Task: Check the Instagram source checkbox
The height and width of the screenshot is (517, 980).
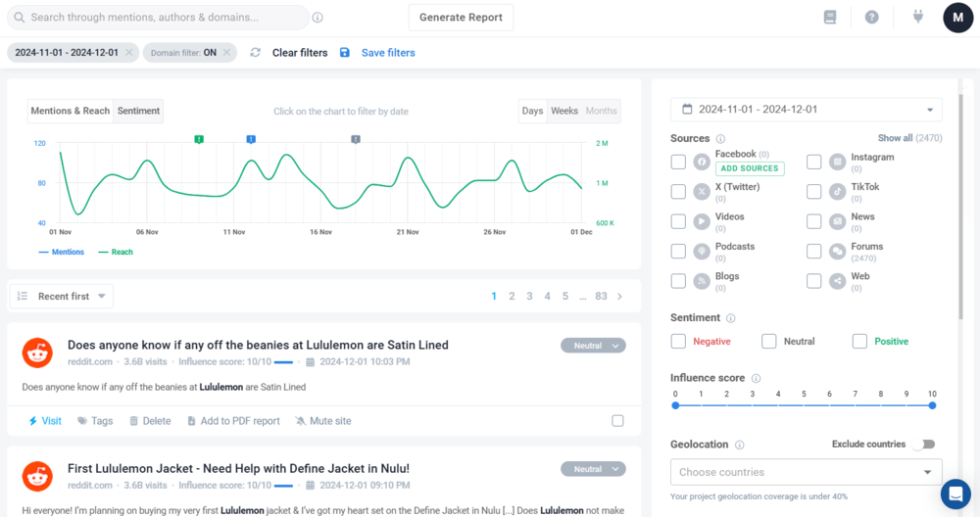Action: [x=813, y=162]
